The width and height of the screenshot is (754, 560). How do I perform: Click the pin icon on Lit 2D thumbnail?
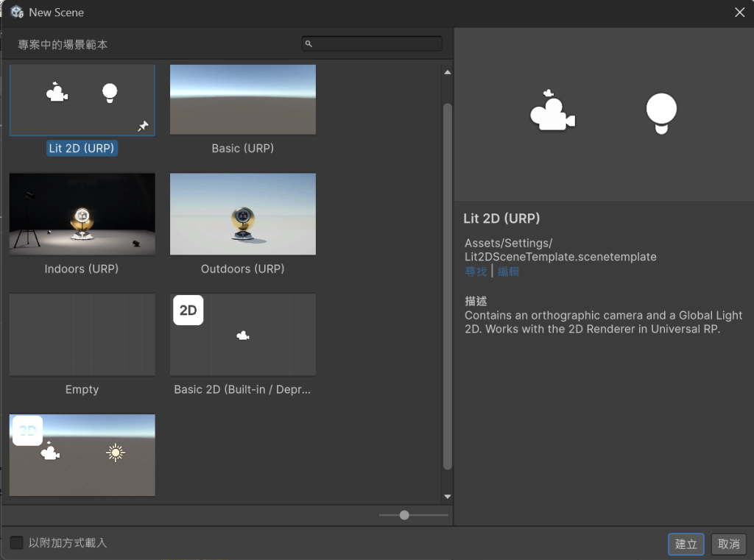[143, 126]
